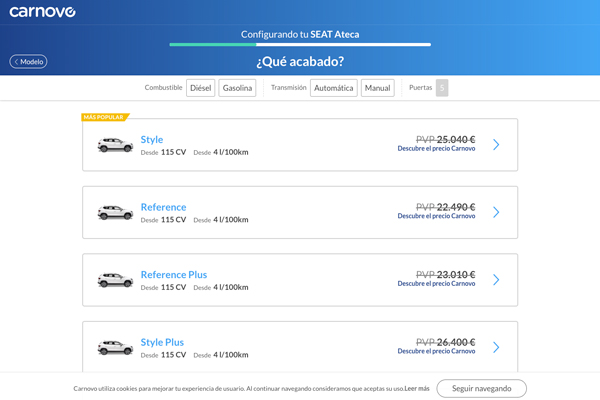Click the Carnovo logo
This screenshot has height=400, width=600.
click(42, 12)
